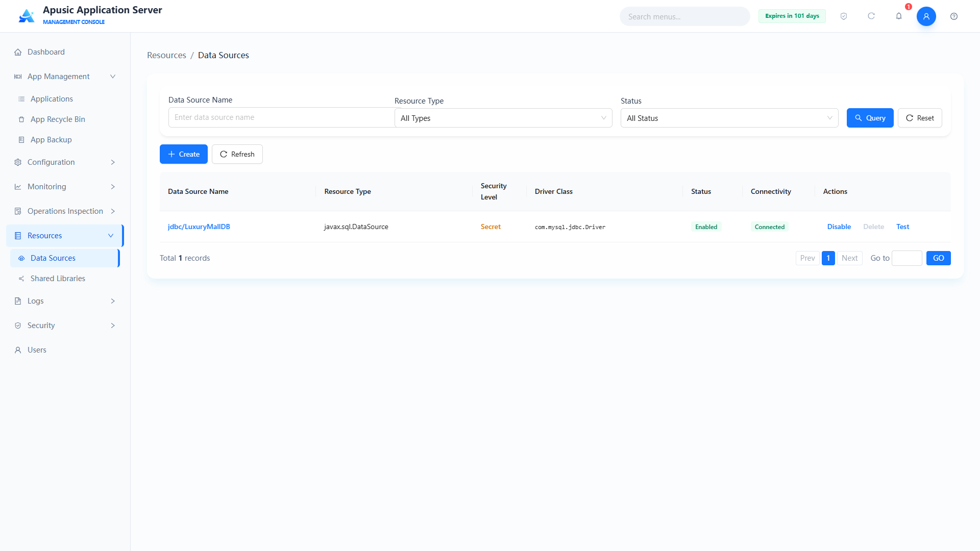
Task: Open the jdbc/LuxuryMallDB link
Action: coord(199,227)
